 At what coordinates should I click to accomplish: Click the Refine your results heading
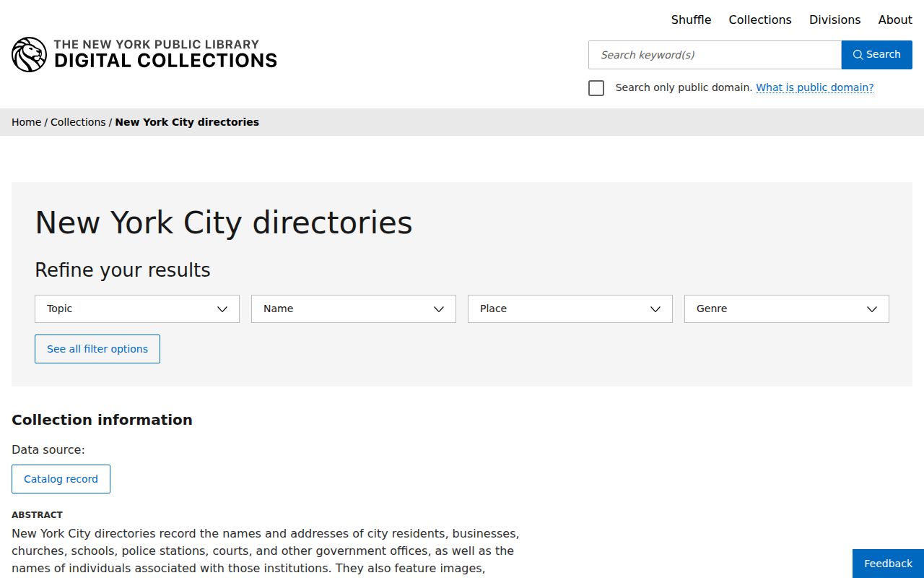click(123, 270)
